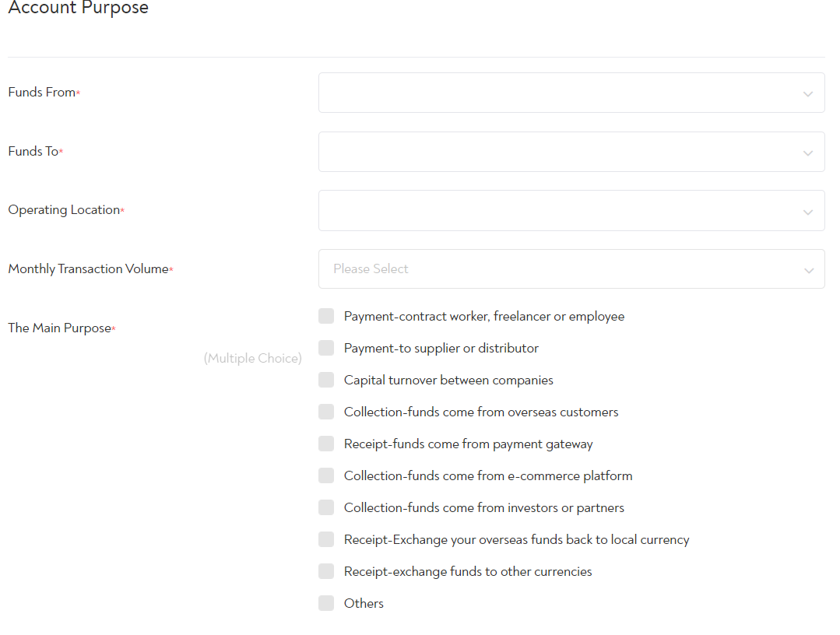Select Collection-funds come from overseas customers
The height and width of the screenshot is (635, 840).
(326, 412)
